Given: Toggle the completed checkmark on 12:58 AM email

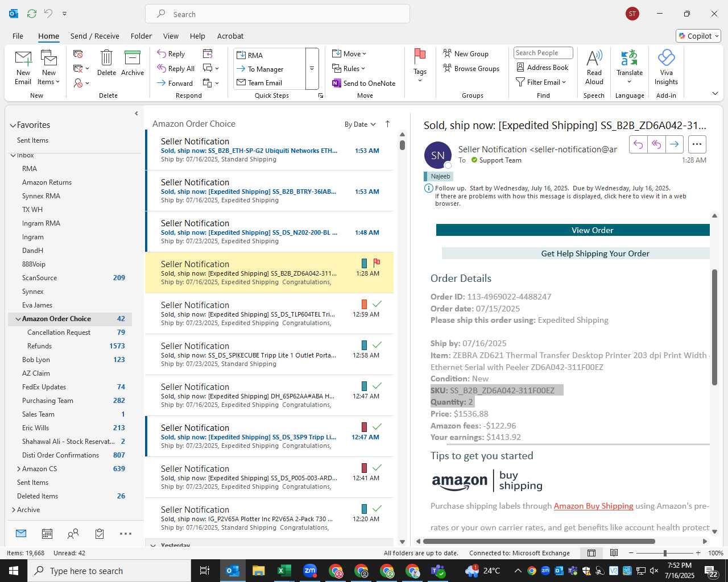Looking at the screenshot, I should click(377, 345).
